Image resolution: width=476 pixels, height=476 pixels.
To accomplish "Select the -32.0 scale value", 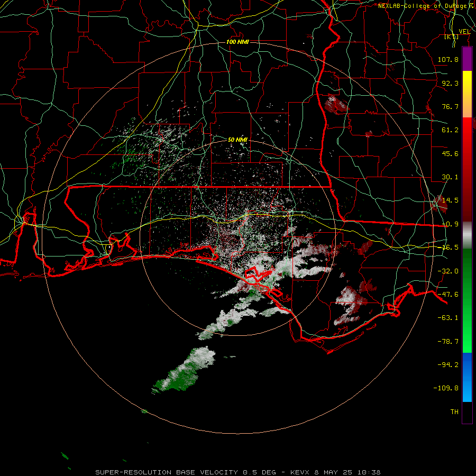I will point(448,271).
